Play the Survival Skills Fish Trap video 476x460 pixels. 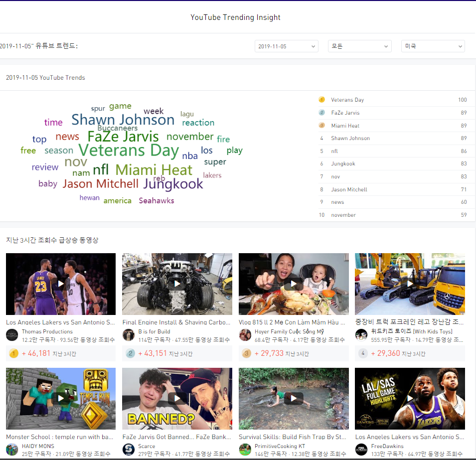[x=294, y=399]
